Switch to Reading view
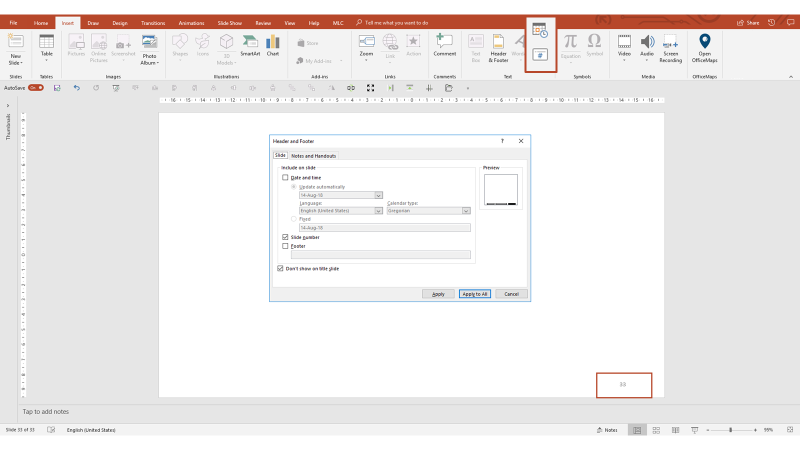This screenshot has height=450, width=800. pyautogui.click(x=676, y=430)
